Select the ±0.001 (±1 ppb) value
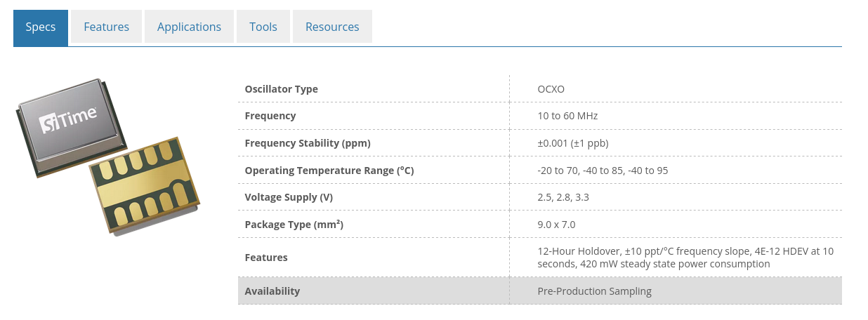The height and width of the screenshot is (320, 868). coord(572,143)
